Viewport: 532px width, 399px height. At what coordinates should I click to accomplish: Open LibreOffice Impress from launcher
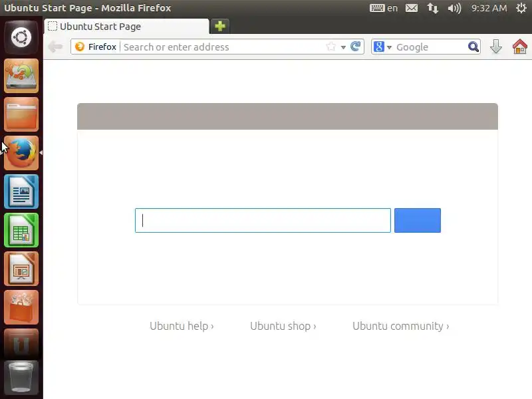(21, 269)
